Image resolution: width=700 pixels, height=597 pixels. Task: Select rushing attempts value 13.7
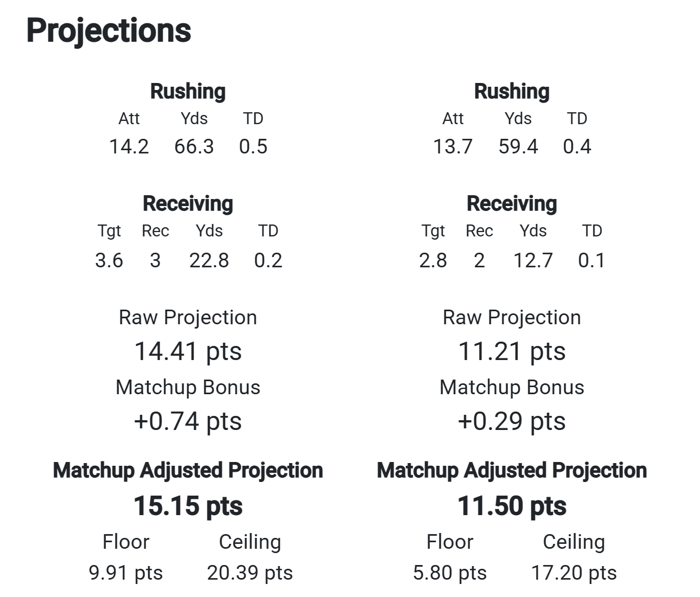pyautogui.click(x=453, y=146)
